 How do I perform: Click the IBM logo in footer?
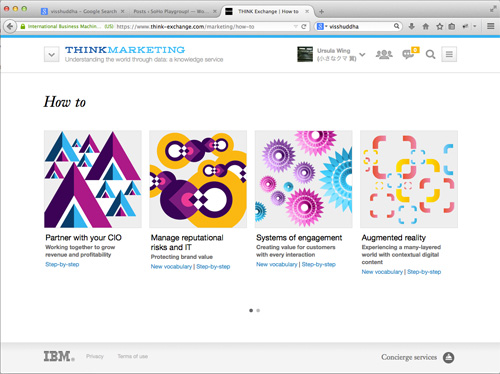59,356
